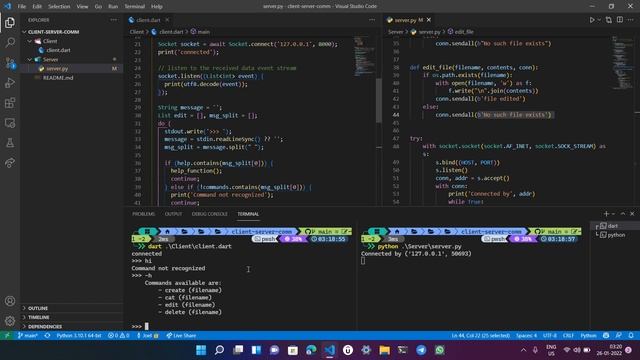640x360 pixels.
Task: Select the dart terminal in terminal list
Action: coord(615,226)
